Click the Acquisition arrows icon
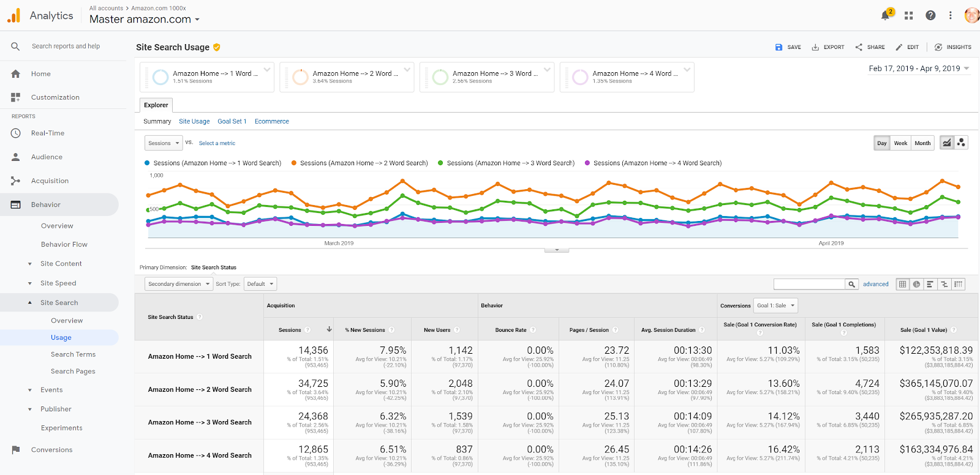Viewport: 980px width, 475px height. 16,181
